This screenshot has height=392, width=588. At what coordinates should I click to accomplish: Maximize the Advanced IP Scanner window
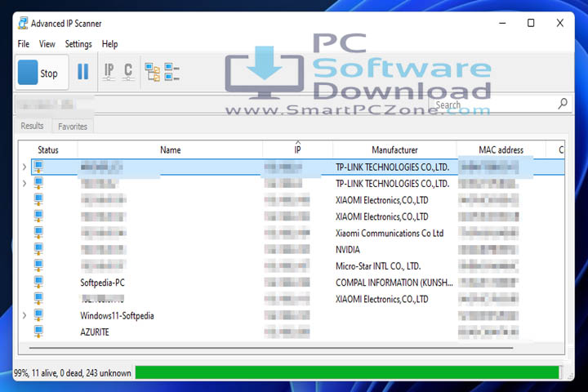(x=531, y=23)
